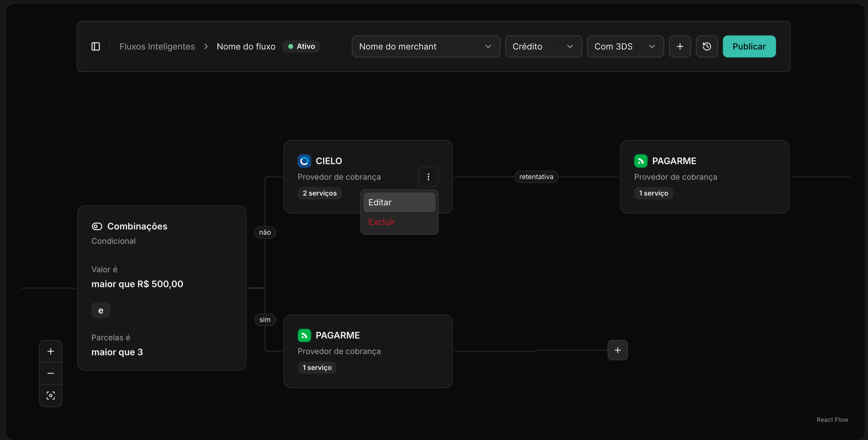
Task: Click the React Flow attribution link
Action: [832, 420]
